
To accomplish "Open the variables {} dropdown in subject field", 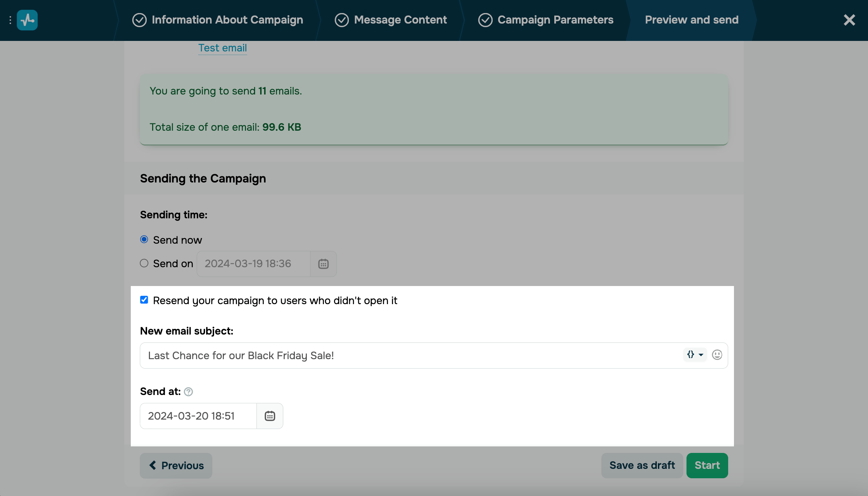I will [694, 355].
